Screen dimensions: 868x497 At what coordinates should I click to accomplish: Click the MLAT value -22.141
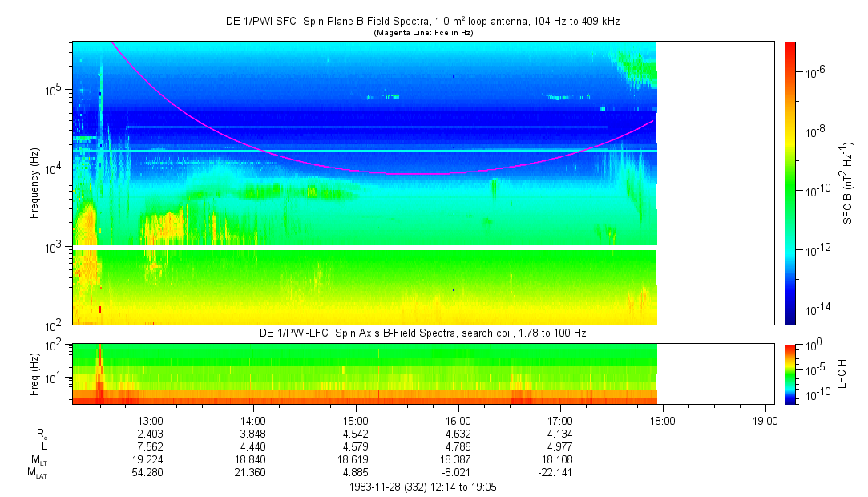[x=559, y=473]
